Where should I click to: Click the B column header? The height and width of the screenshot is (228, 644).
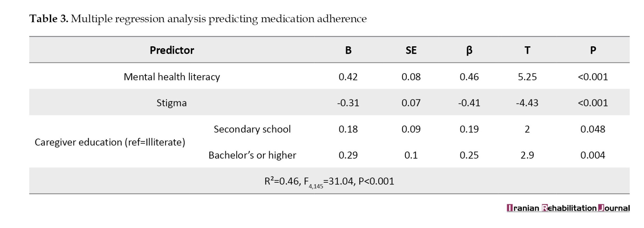348,50
